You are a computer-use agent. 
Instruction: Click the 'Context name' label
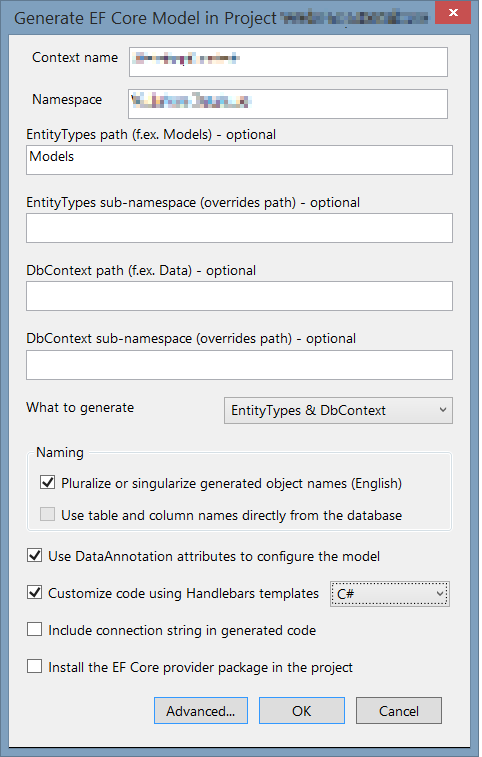75,57
